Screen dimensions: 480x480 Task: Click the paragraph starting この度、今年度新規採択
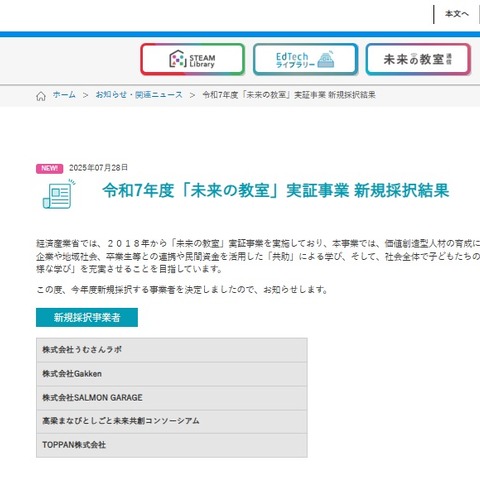pyautogui.click(x=182, y=290)
